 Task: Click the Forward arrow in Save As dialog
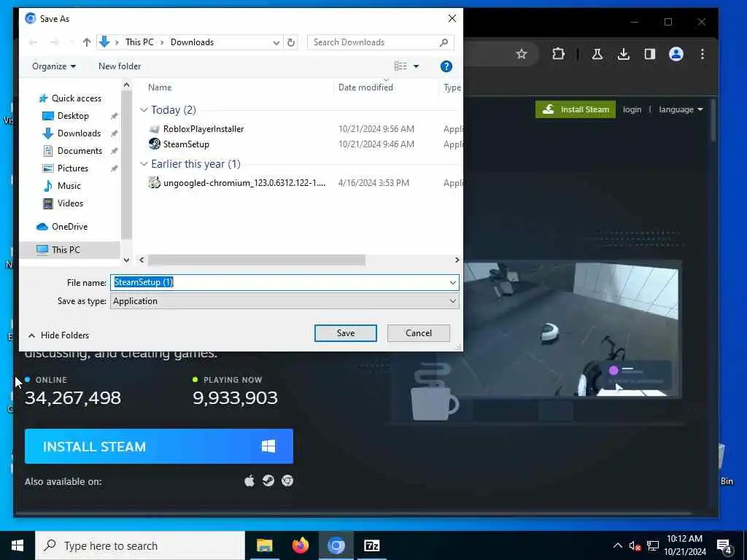point(55,42)
